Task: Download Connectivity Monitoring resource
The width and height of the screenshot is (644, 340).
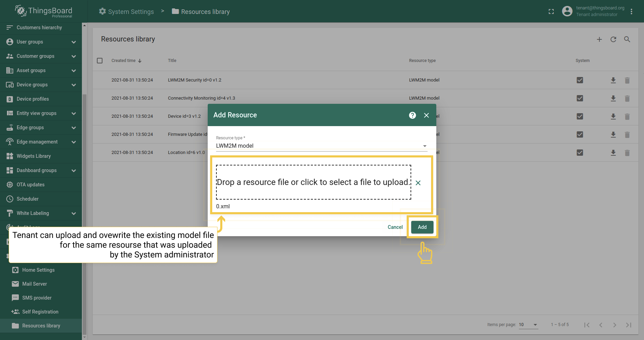Action: 613,99
